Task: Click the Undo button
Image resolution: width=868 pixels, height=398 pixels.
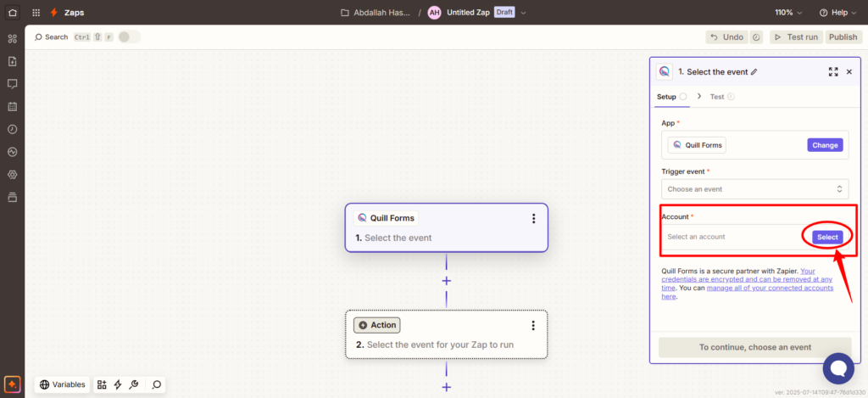Action: 726,37
